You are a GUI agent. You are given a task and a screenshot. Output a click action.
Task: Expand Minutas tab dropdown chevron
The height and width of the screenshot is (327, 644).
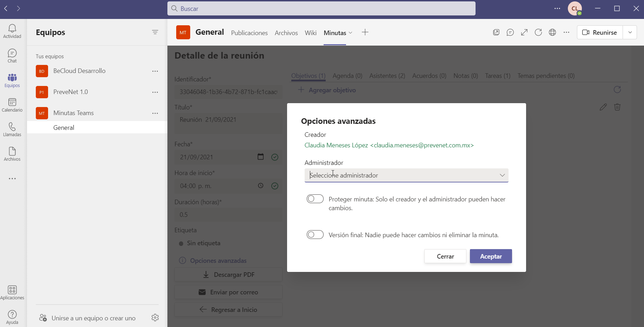(351, 33)
